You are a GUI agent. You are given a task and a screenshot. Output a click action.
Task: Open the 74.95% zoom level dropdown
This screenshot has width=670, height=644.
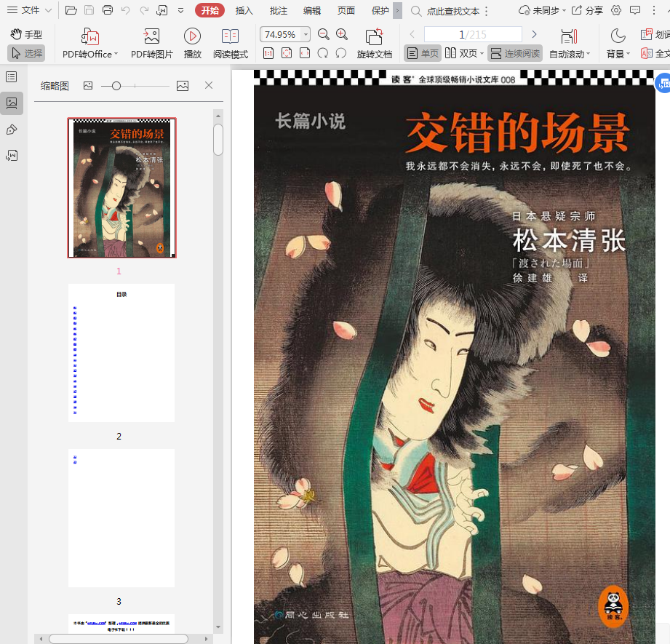pyautogui.click(x=306, y=34)
